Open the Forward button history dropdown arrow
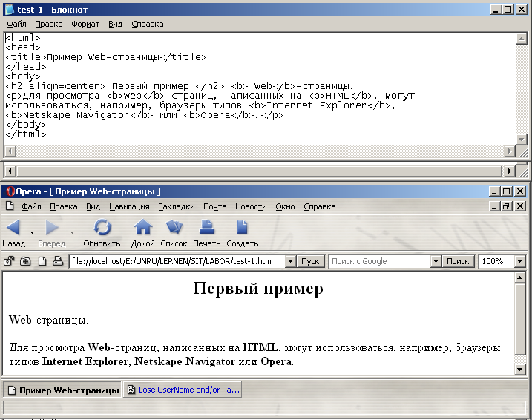The height and width of the screenshot is (420, 532). click(x=72, y=232)
